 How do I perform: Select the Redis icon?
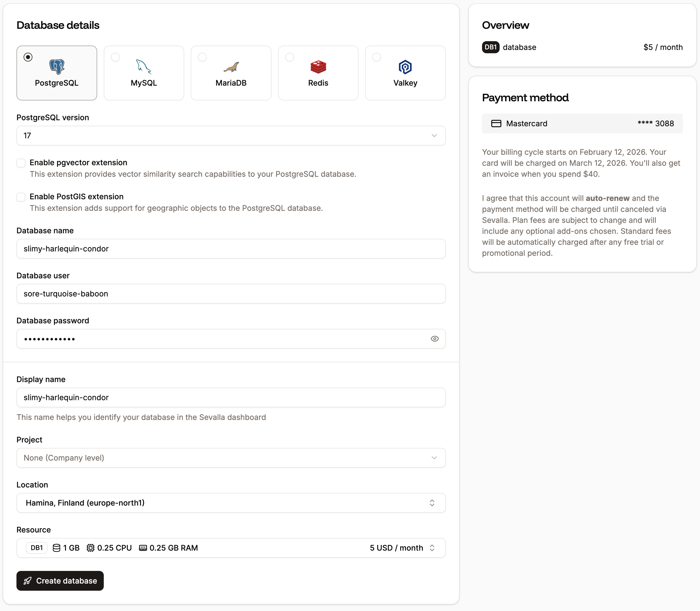(318, 67)
